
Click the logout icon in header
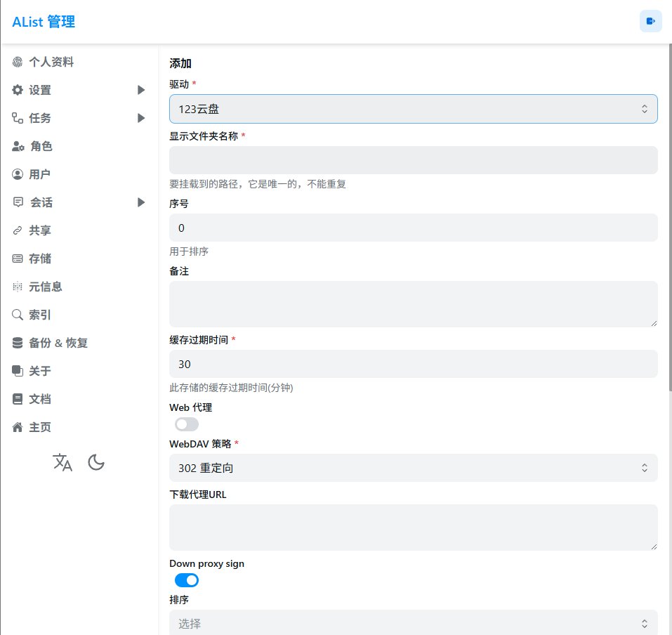tap(650, 21)
